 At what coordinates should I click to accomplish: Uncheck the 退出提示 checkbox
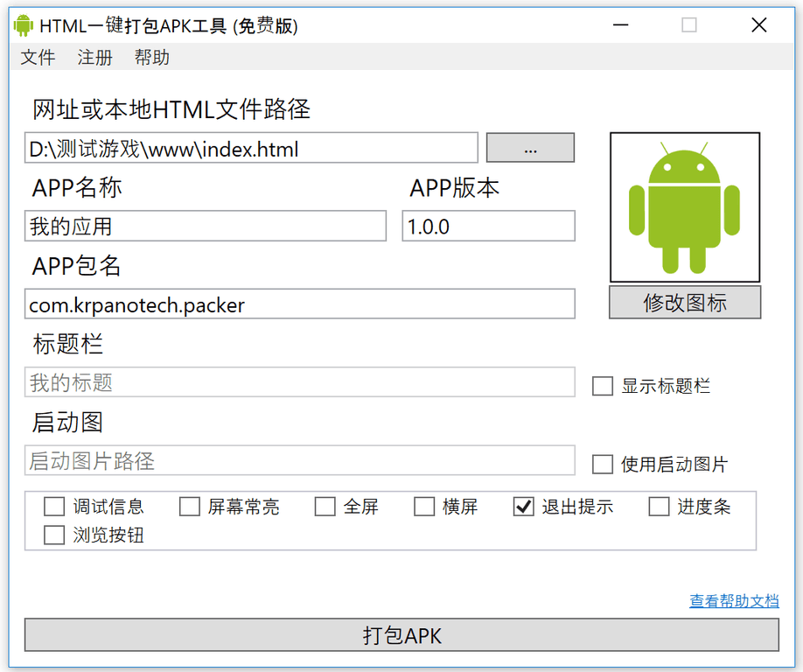tap(523, 507)
